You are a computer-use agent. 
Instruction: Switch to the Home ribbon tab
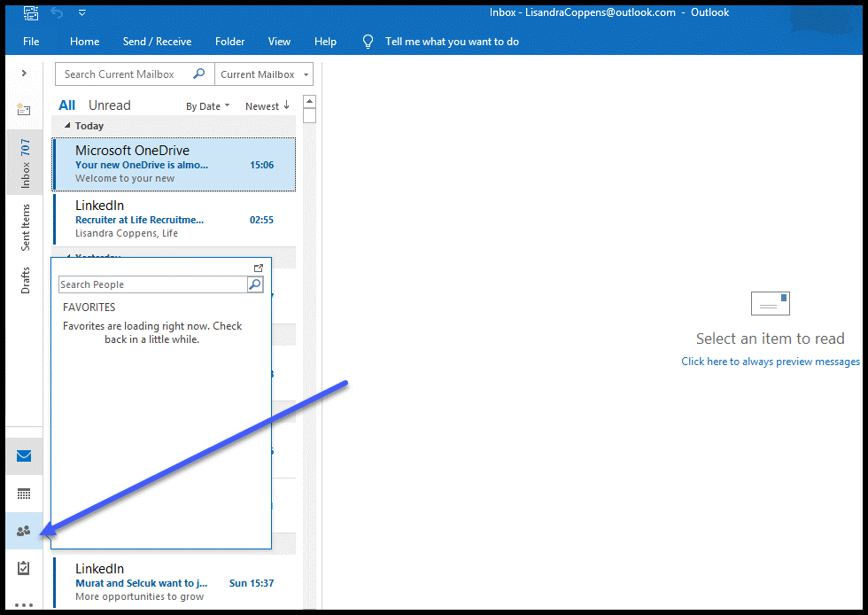tap(85, 42)
